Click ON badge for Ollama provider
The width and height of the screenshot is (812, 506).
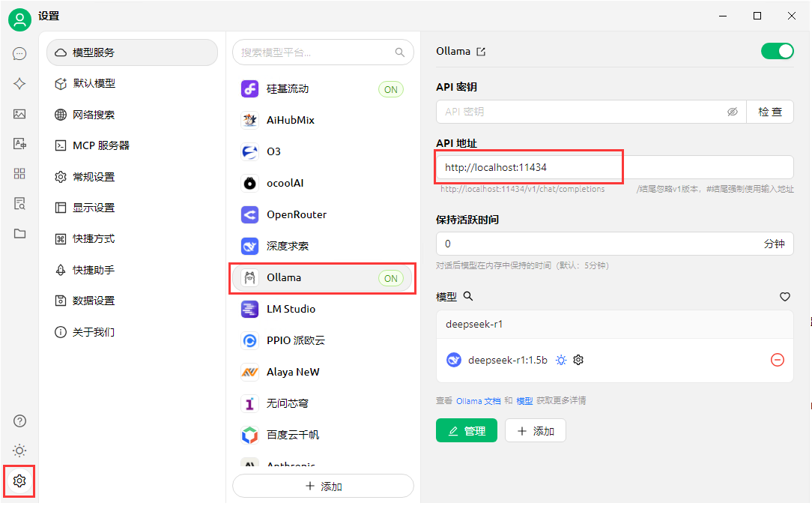point(391,278)
